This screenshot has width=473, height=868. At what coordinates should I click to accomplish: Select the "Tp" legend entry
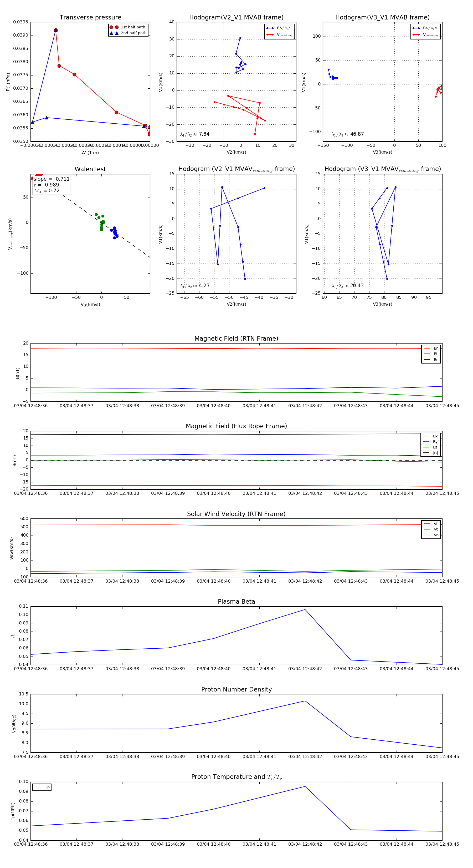click(x=42, y=787)
